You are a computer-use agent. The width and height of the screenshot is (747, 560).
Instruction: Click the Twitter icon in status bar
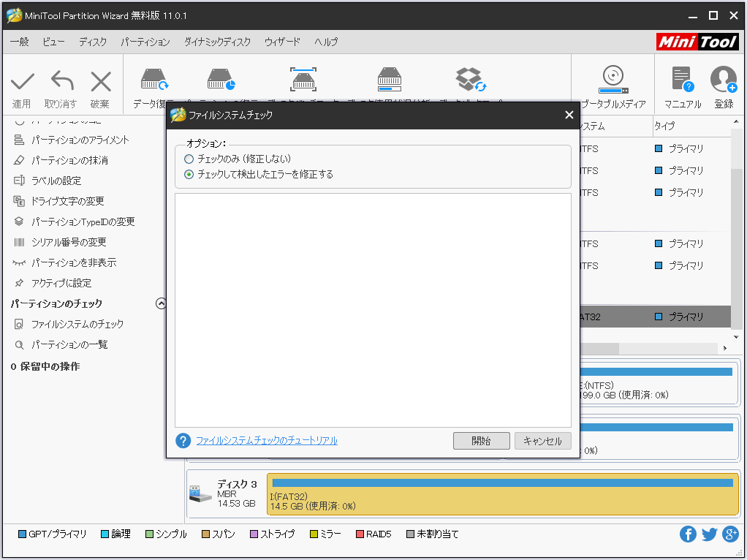pyautogui.click(x=709, y=534)
